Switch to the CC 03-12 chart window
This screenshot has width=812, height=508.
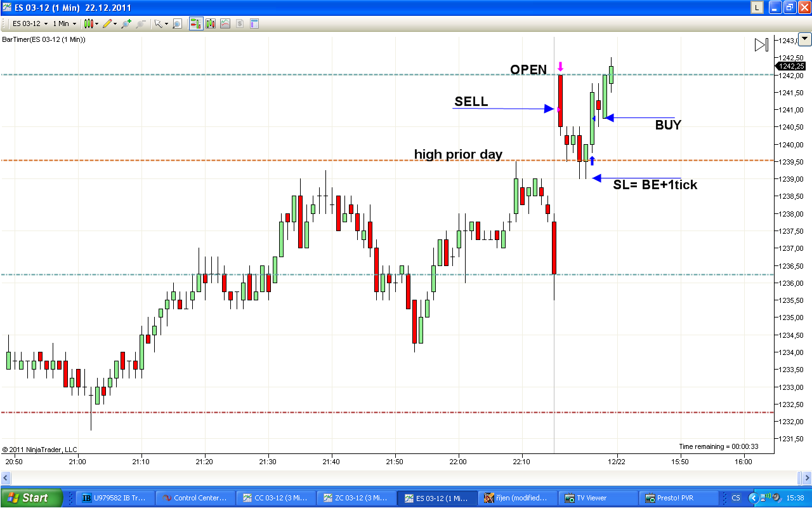pos(277,498)
